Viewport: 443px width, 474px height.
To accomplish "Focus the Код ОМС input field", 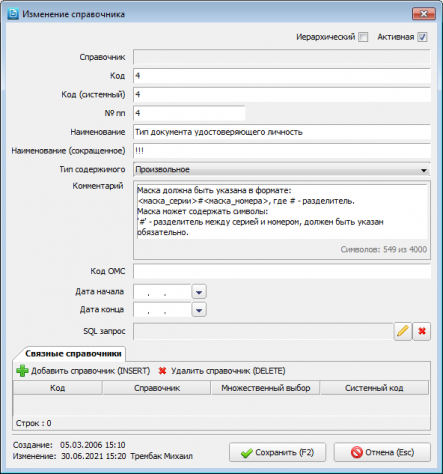I will coord(282,271).
